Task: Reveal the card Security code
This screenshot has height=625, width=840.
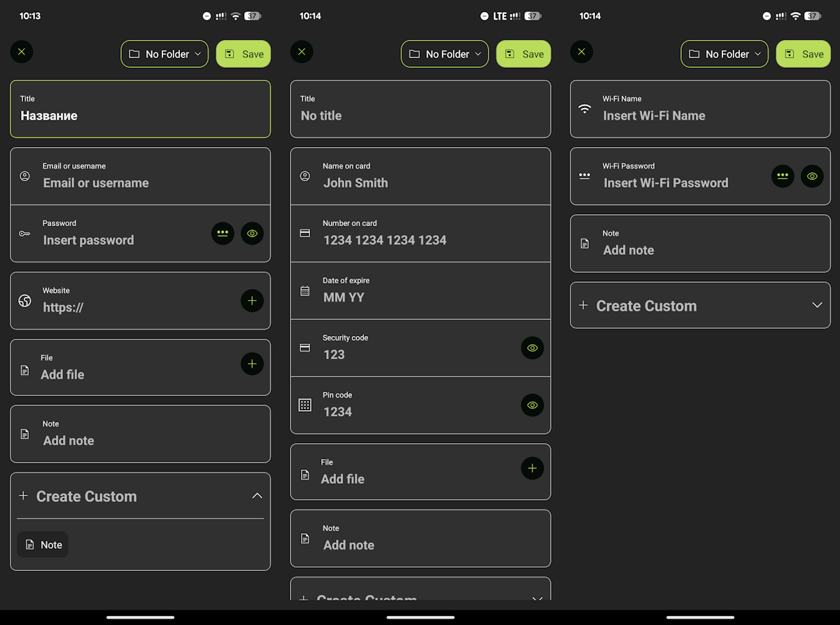Action: 532,348
